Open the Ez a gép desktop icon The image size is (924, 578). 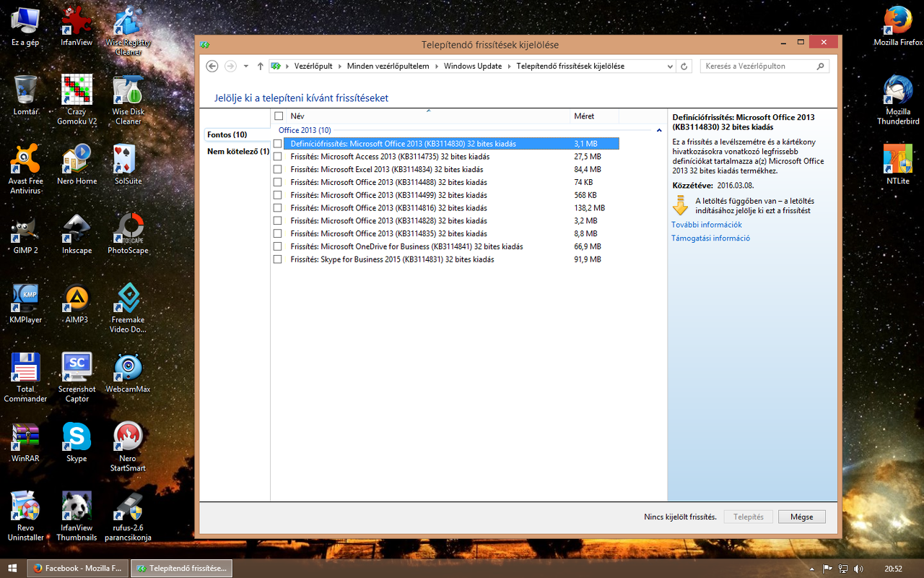[x=25, y=26]
